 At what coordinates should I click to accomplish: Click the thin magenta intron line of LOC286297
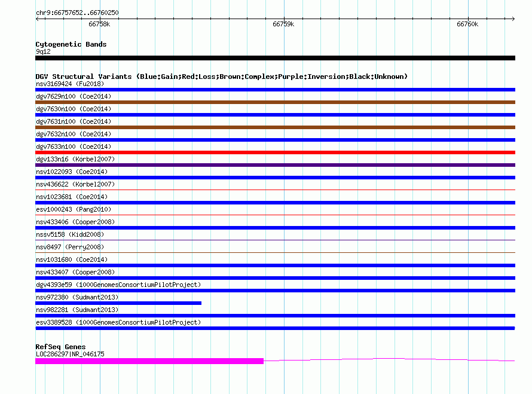point(390,359)
